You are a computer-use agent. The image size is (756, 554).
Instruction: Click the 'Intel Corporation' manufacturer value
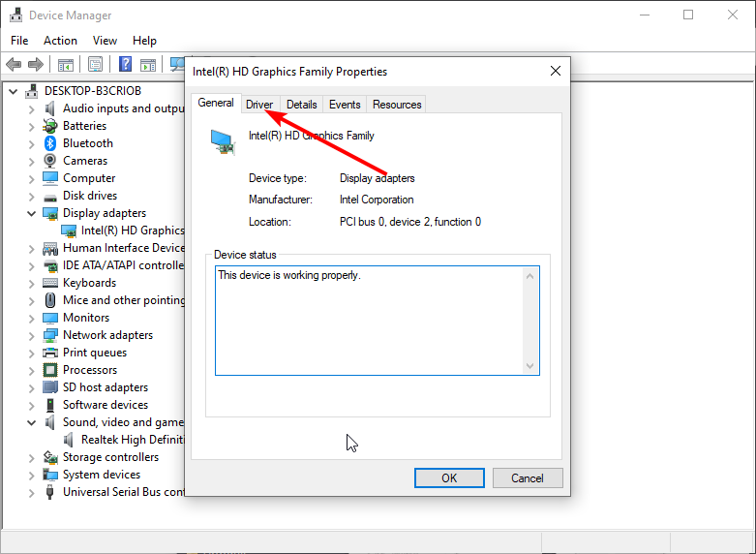tap(377, 200)
